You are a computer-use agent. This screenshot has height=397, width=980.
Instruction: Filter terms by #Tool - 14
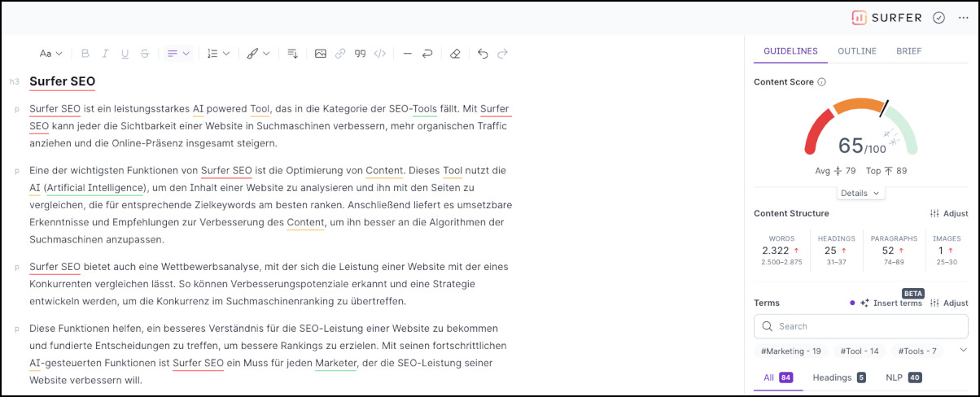pos(860,351)
